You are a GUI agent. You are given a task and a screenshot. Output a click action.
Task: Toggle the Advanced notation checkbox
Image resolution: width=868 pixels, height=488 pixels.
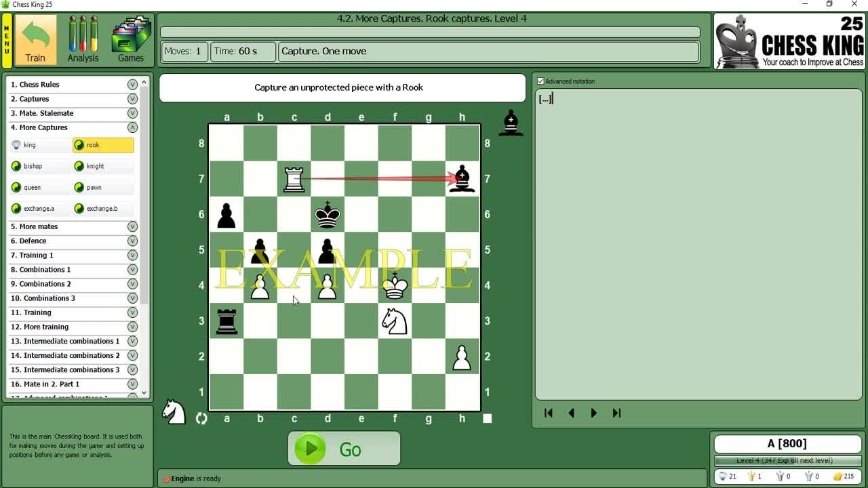[540, 81]
